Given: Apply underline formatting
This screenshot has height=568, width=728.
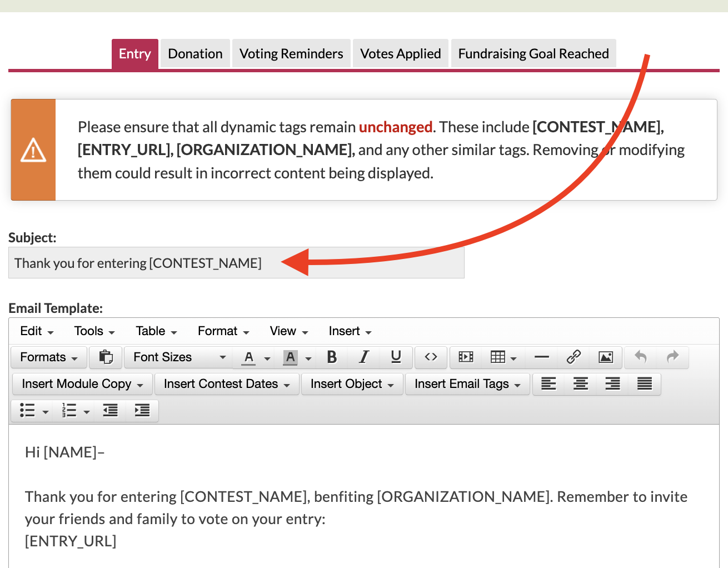Looking at the screenshot, I should (396, 357).
